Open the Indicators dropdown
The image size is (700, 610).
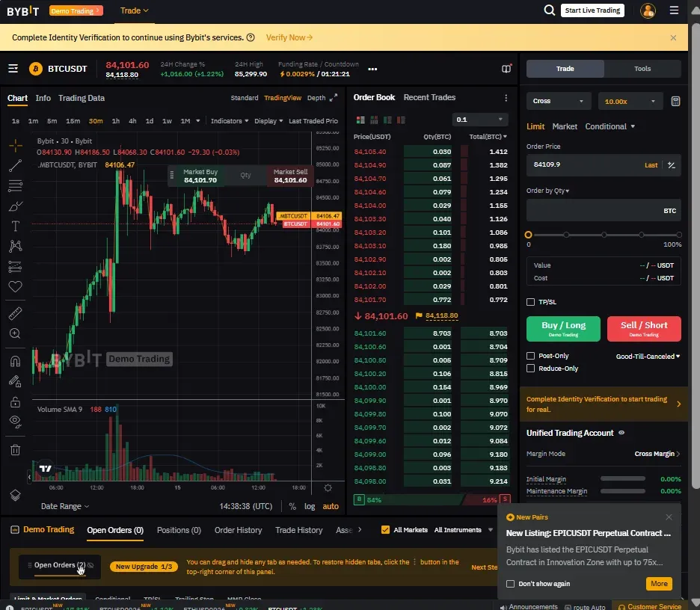click(x=230, y=121)
